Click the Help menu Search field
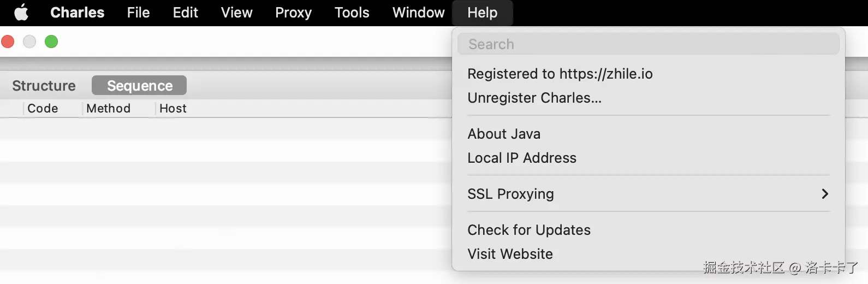868x284 pixels. point(649,44)
